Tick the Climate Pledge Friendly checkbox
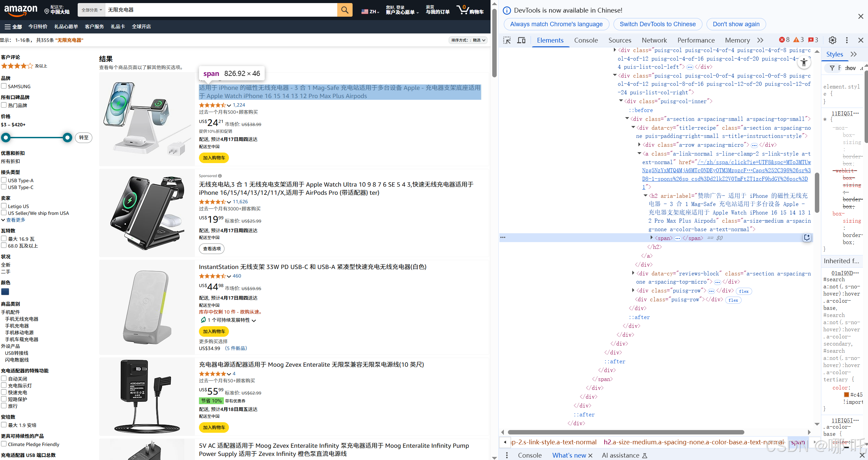This screenshot has width=868, height=460. pyautogui.click(x=4, y=444)
